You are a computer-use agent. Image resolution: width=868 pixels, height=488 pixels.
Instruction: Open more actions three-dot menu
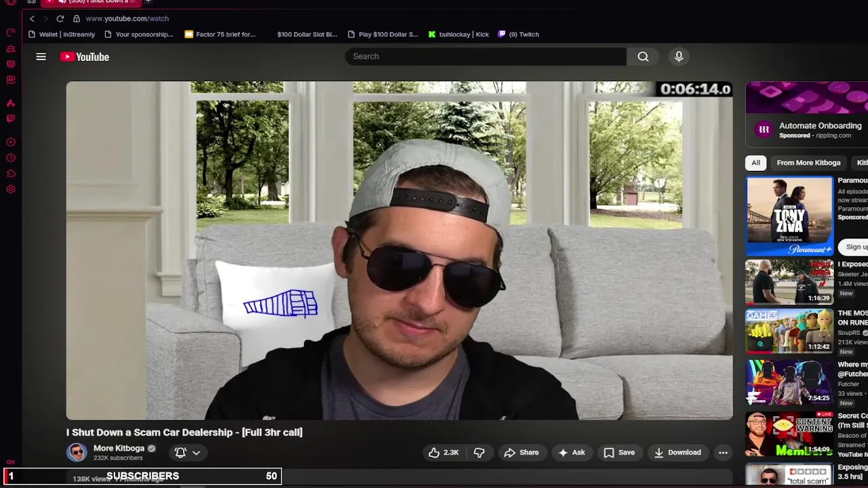[723, 452]
